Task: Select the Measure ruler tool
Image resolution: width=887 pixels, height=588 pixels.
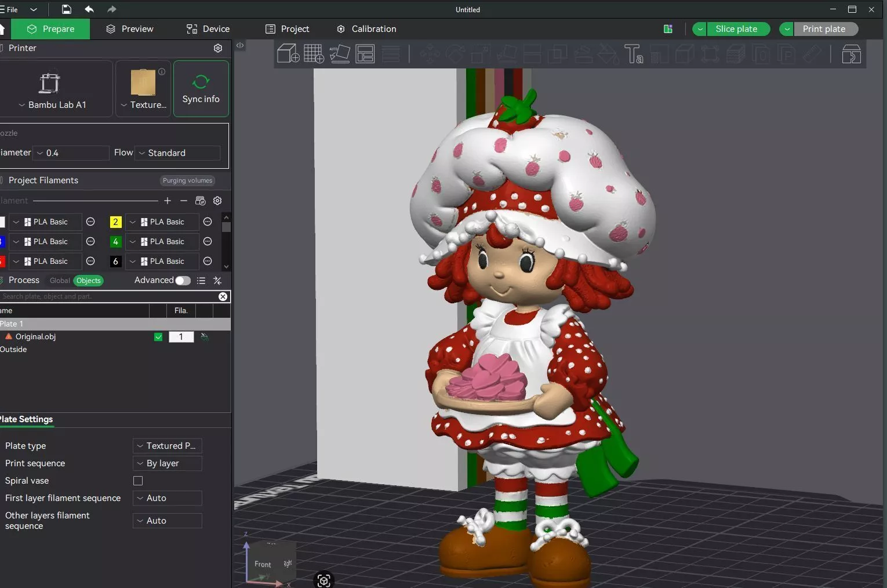Action: (x=812, y=55)
